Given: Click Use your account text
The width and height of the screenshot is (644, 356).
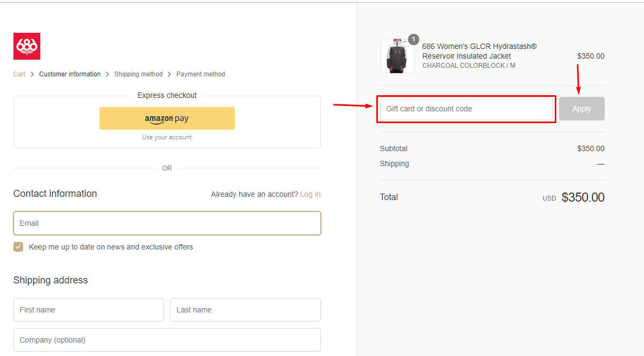Looking at the screenshot, I should [167, 137].
